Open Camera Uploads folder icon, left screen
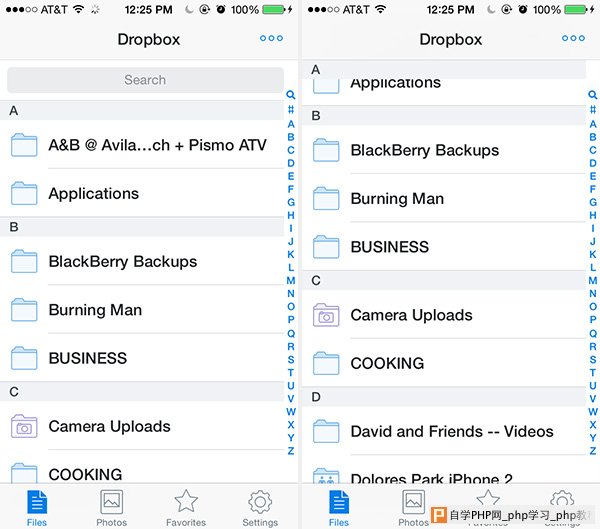 point(24,426)
